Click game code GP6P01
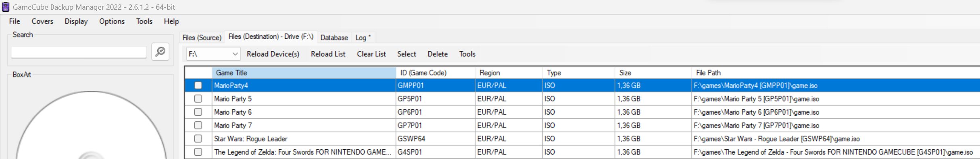This screenshot has width=980, height=159. (x=410, y=112)
